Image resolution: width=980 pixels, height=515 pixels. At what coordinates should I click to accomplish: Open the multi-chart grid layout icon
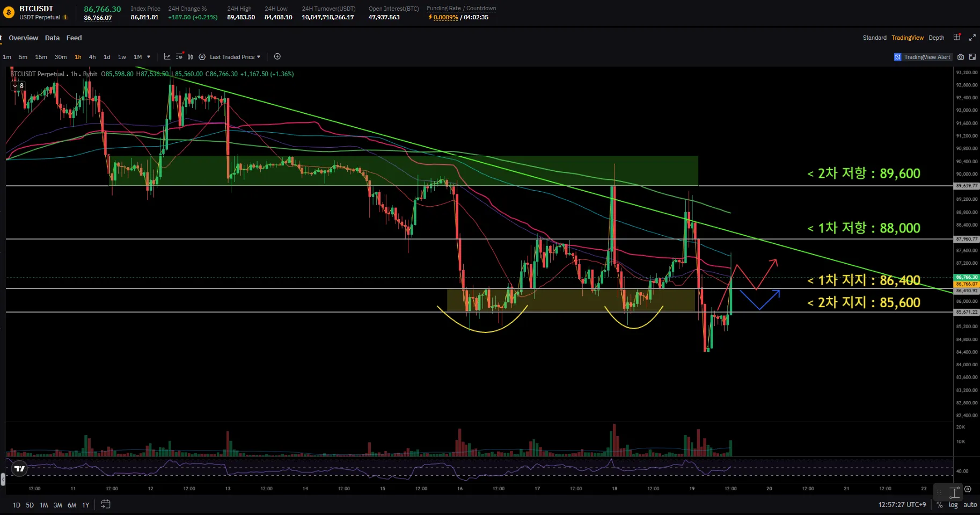957,38
